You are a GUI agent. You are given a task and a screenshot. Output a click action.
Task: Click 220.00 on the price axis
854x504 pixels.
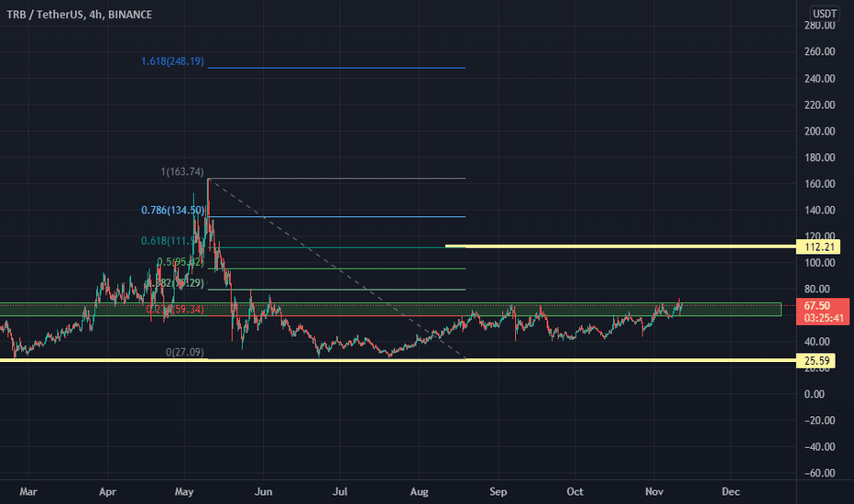(819, 104)
